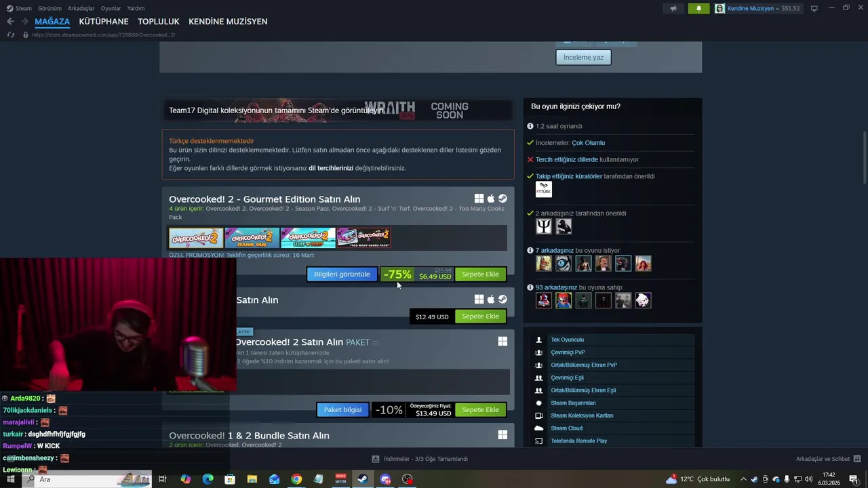Image resolution: width=868 pixels, height=488 pixels.
Task: Open Ortak/Bölünmüş Ekran Eşli category
Action: pyautogui.click(x=583, y=390)
